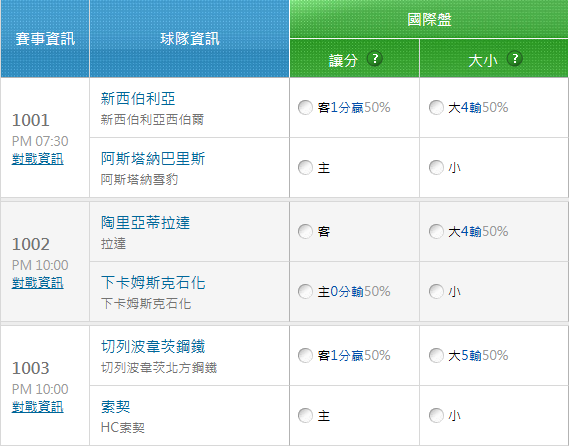Click team name 新西伯利亞
Viewport: 569px width, 446px height.
(x=138, y=99)
